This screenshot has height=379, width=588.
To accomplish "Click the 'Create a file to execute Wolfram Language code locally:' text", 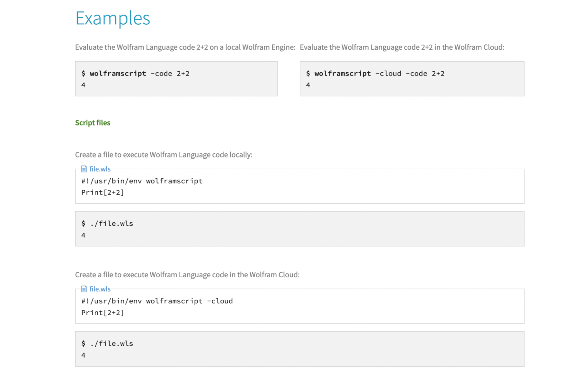I will (164, 155).
